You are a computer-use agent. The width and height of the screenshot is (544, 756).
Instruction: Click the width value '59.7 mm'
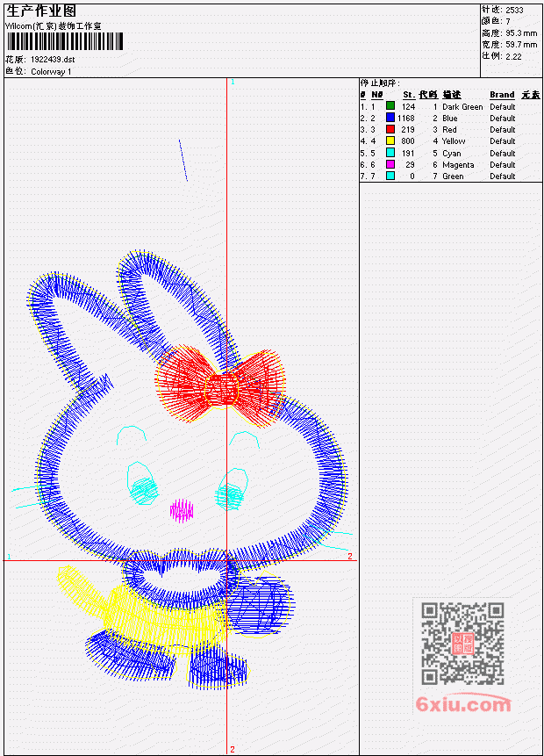point(521,45)
